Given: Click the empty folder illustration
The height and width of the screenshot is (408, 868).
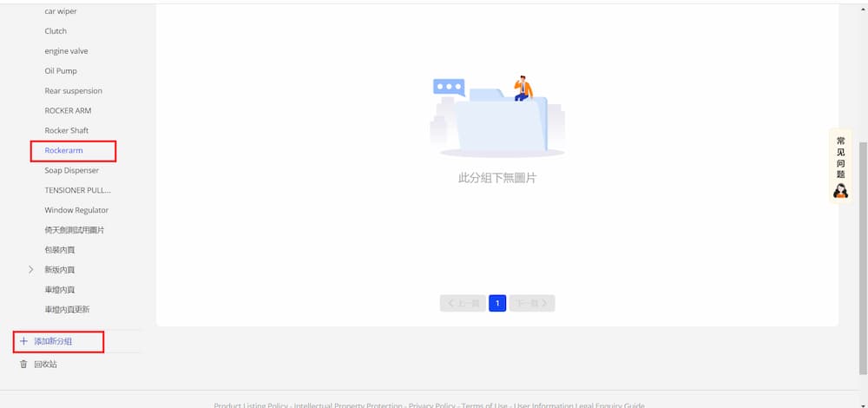Looking at the screenshot, I should [497, 116].
